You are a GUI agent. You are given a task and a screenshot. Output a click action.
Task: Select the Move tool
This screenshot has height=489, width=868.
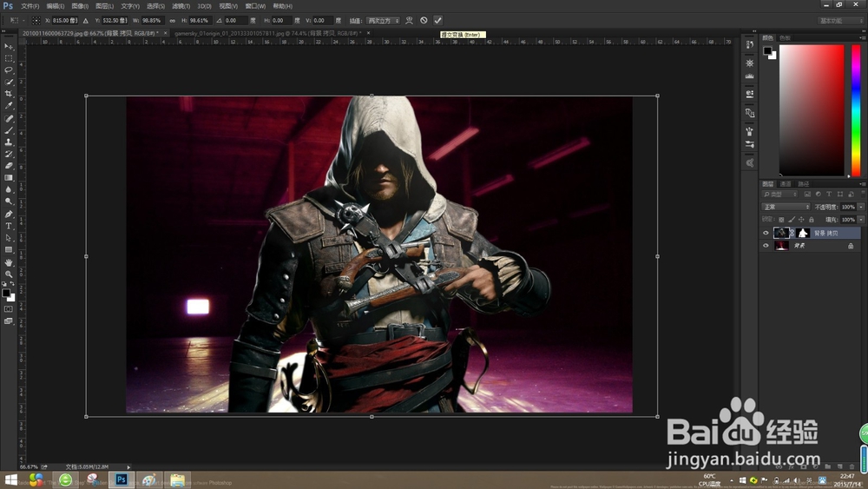coord(9,47)
